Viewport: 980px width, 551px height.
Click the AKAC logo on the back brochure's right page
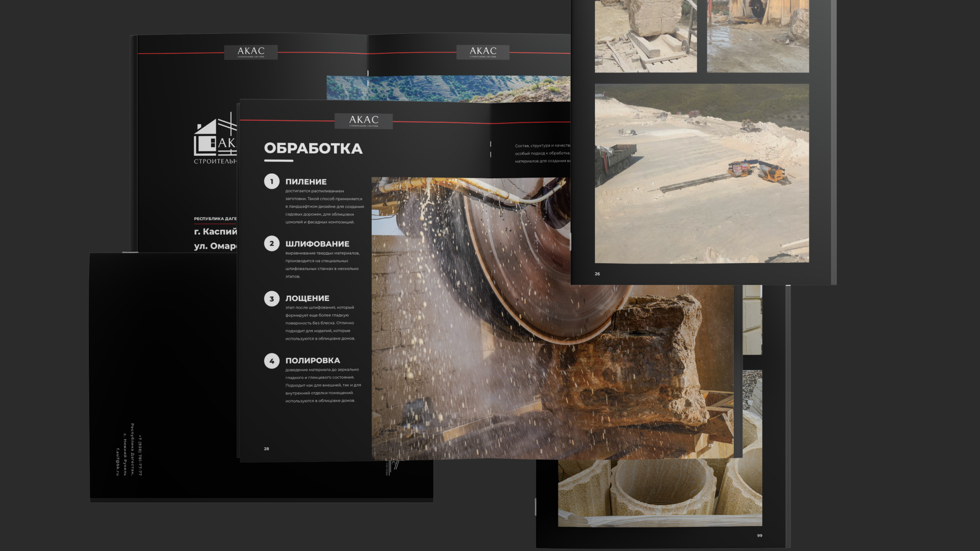coord(483,52)
